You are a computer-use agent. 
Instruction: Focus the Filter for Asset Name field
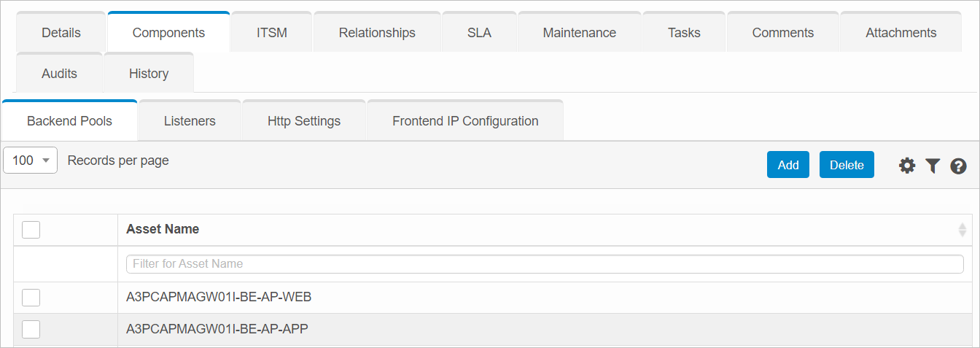545,263
